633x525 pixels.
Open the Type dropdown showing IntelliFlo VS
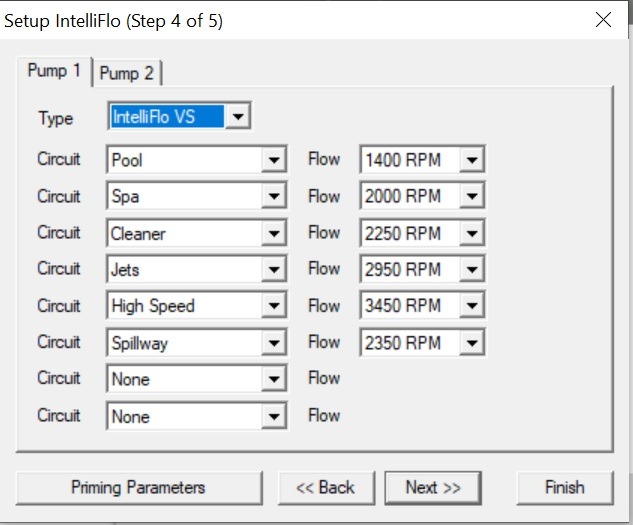point(180,116)
